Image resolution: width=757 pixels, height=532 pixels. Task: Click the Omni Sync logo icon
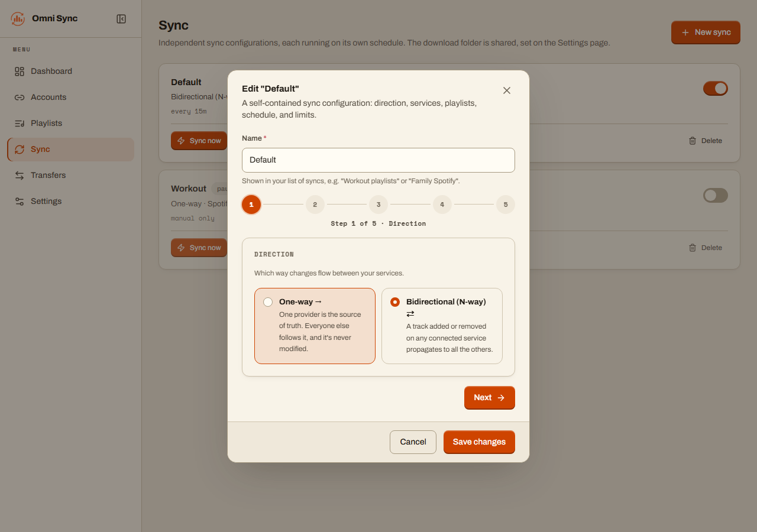18,19
